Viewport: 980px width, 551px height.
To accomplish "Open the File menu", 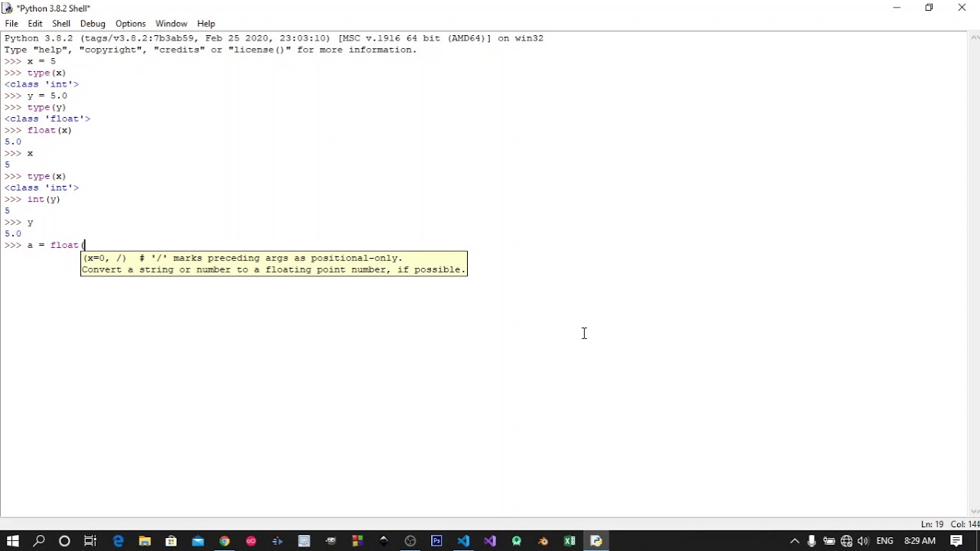I will tap(11, 23).
